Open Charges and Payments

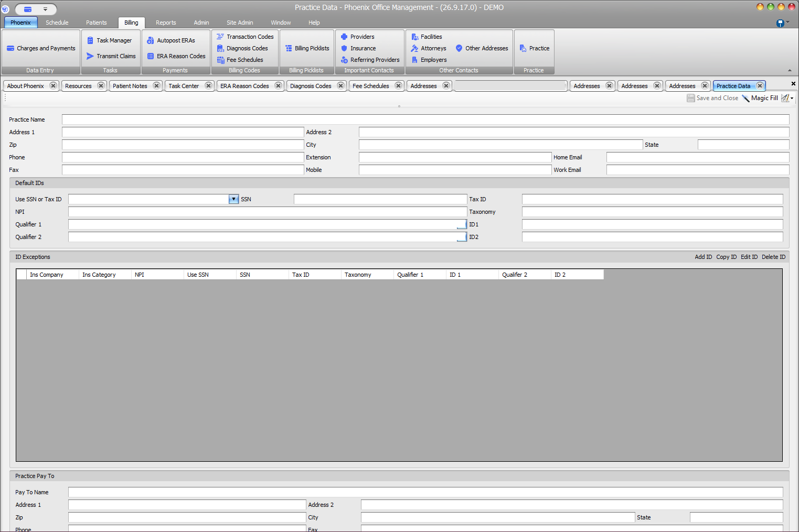(41, 48)
